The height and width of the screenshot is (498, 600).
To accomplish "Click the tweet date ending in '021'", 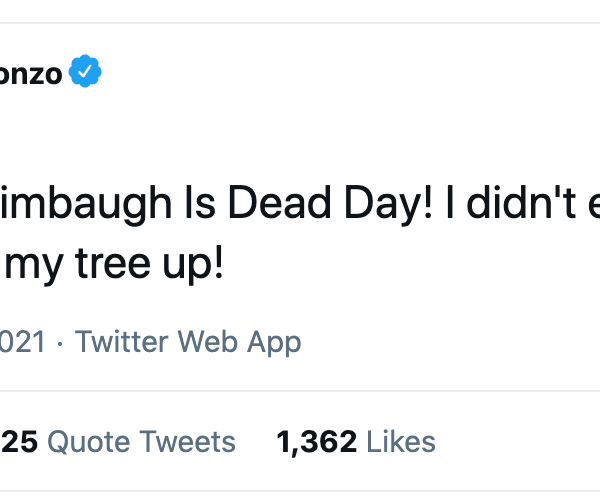I will pyautogui.click(x=22, y=342).
